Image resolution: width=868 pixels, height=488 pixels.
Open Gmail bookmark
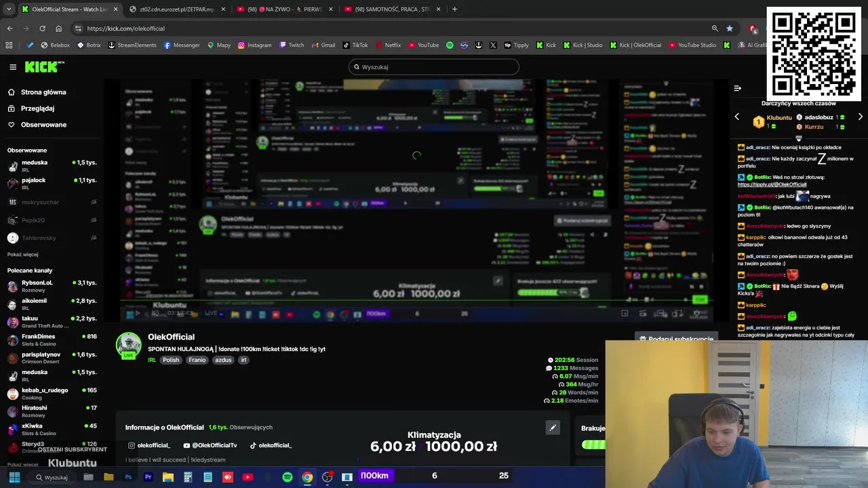(x=323, y=45)
